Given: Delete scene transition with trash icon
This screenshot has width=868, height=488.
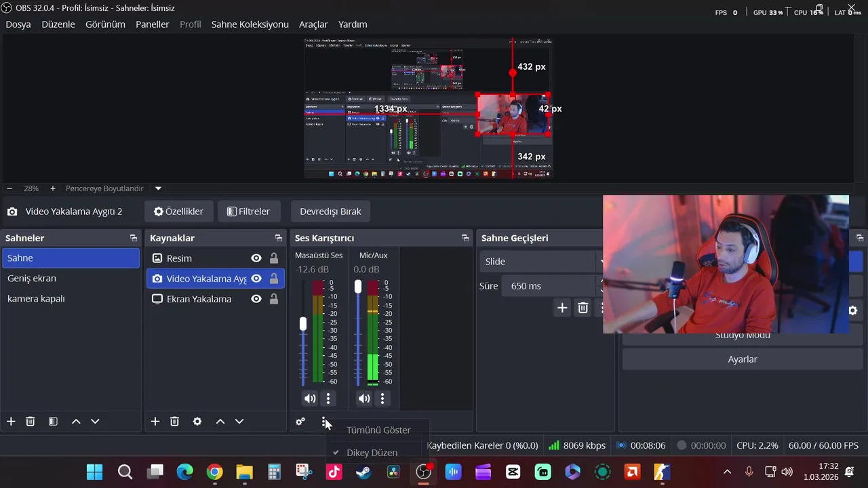Looking at the screenshot, I should click(583, 308).
